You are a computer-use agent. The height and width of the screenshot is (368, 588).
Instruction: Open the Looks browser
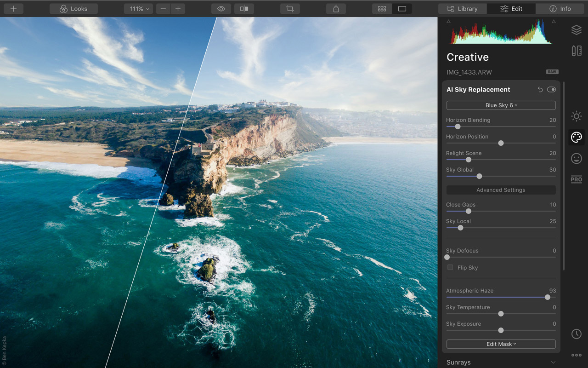[x=73, y=8]
